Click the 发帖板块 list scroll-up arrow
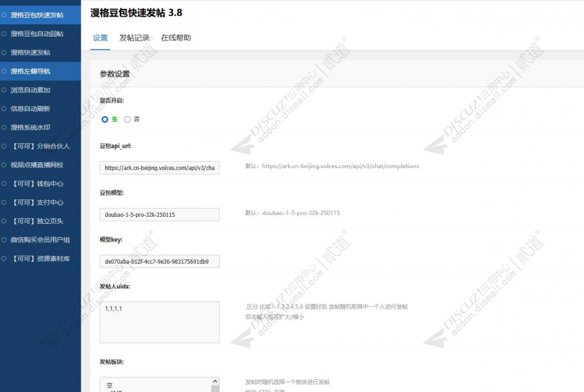 tap(215, 381)
